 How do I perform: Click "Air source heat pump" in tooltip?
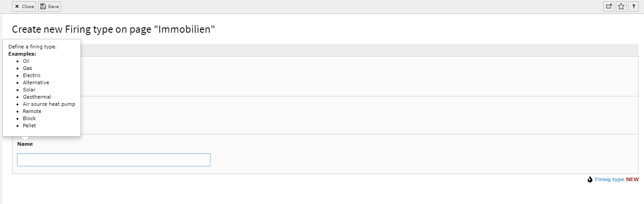click(x=49, y=104)
